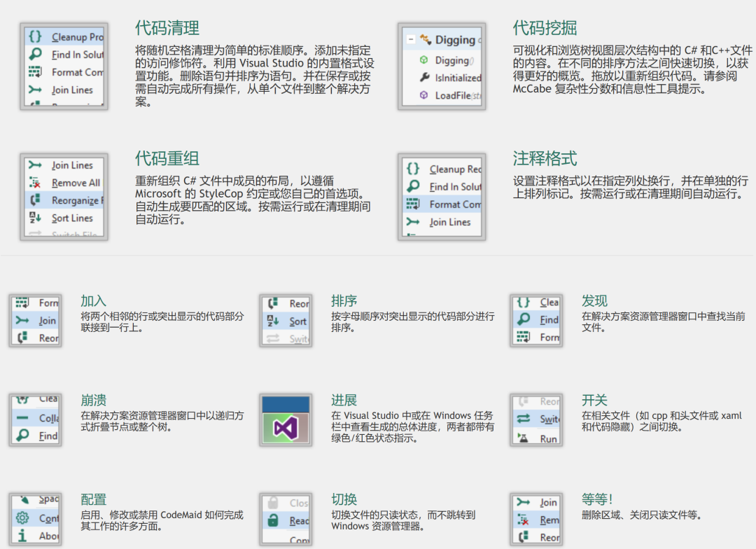Click the braces icon in 代码清理 thumbnail
The image size is (756, 549).
click(35, 36)
